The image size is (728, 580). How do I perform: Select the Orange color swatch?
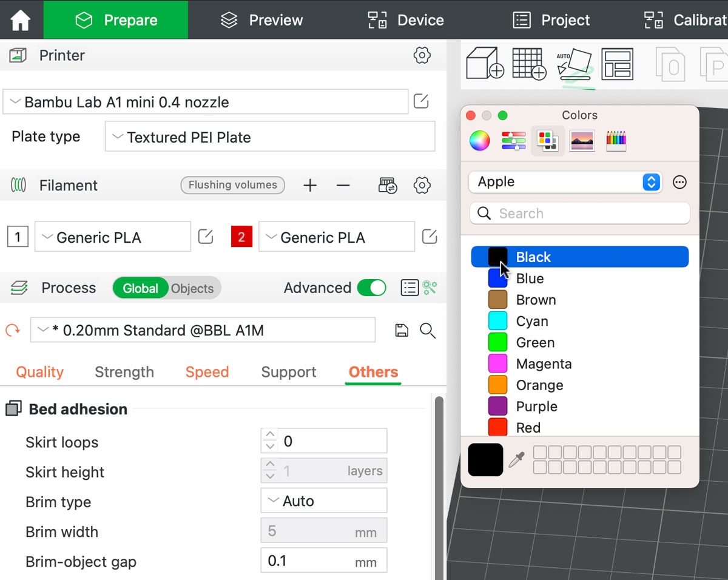pos(497,385)
